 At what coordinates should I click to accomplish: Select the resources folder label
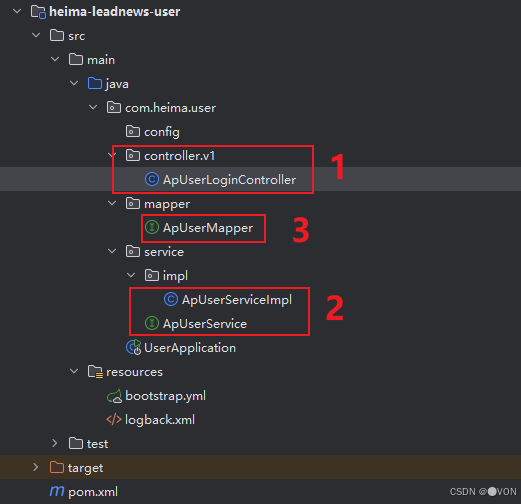[x=134, y=372]
